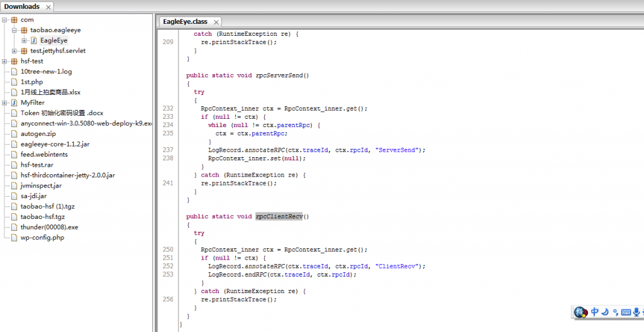This screenshot has height=332, width=644.
Task: Click the punctuation icon in IME bar
Action: point(615,313)
